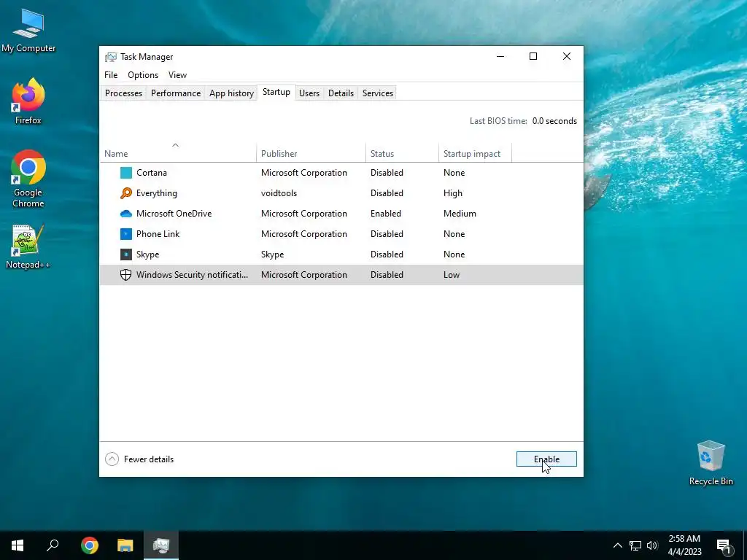The height and width of the screenshot is (560, 747).
Task: Sort by the Status column header
Action: [402, 153]
